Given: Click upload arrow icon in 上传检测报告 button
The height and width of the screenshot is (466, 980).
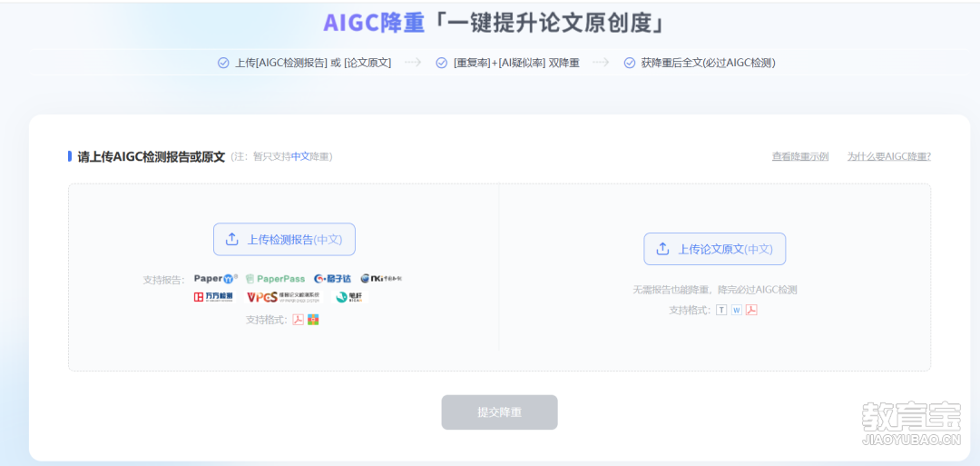Looking at the screenshot, I should click(232, 240).
